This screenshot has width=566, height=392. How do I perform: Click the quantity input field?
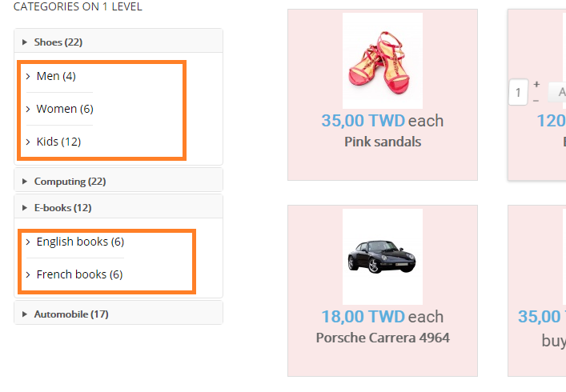pyautogui.click(x=517, y=91)
